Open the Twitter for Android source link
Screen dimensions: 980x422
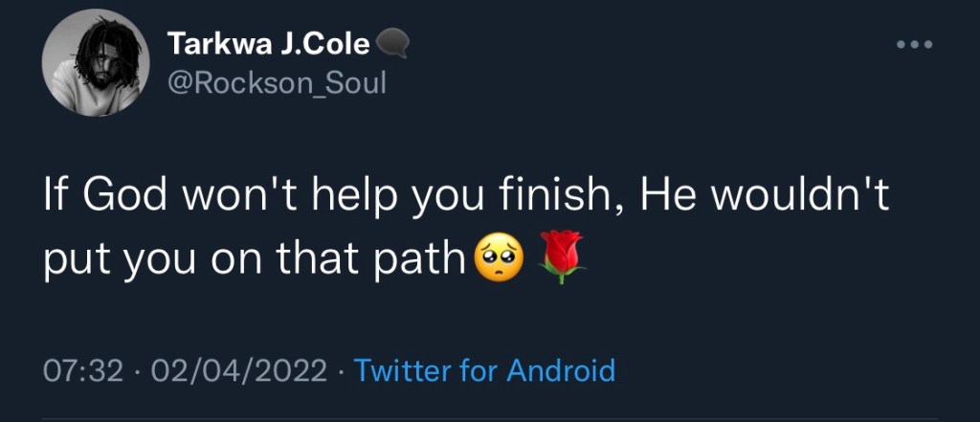(x=484, y=370)
